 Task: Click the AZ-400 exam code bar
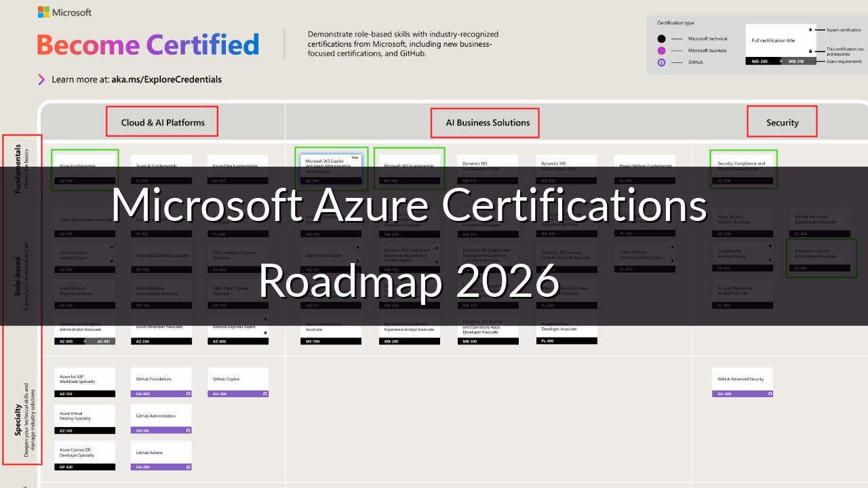(x=238, y=342)
